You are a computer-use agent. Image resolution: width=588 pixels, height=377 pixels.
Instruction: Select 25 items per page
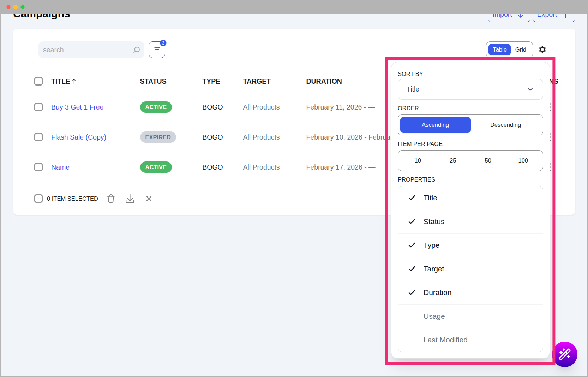pos(453,160)
